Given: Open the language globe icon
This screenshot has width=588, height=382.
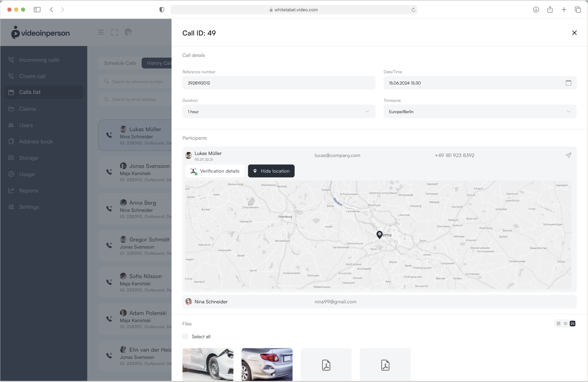Looking at the screenshot, I should click(128, 32).
